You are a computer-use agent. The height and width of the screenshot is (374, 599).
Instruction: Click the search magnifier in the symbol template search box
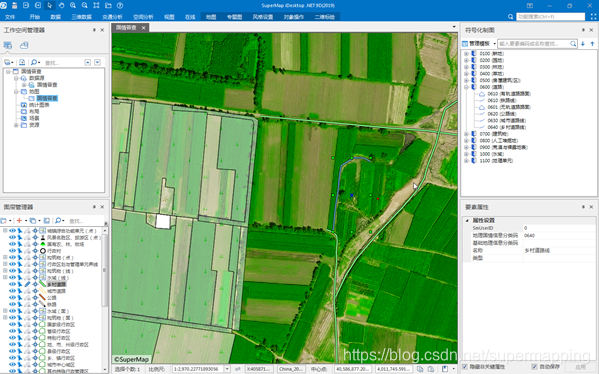tap(573, 44)
